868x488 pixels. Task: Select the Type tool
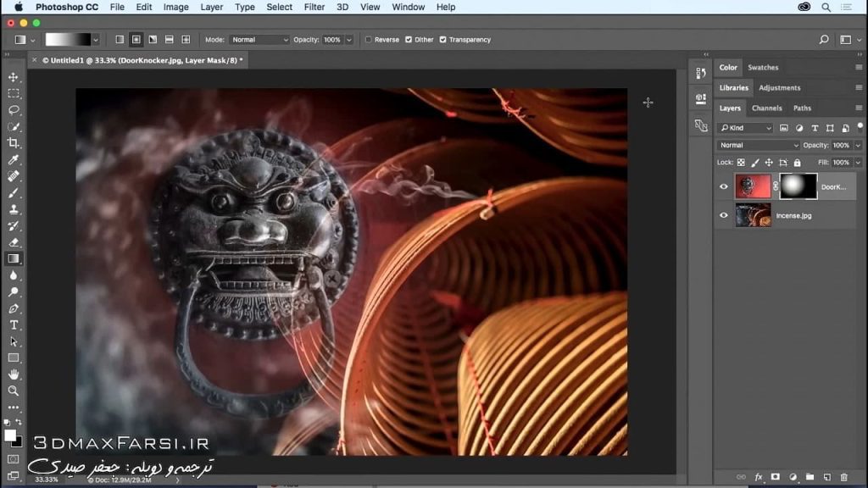13,324
